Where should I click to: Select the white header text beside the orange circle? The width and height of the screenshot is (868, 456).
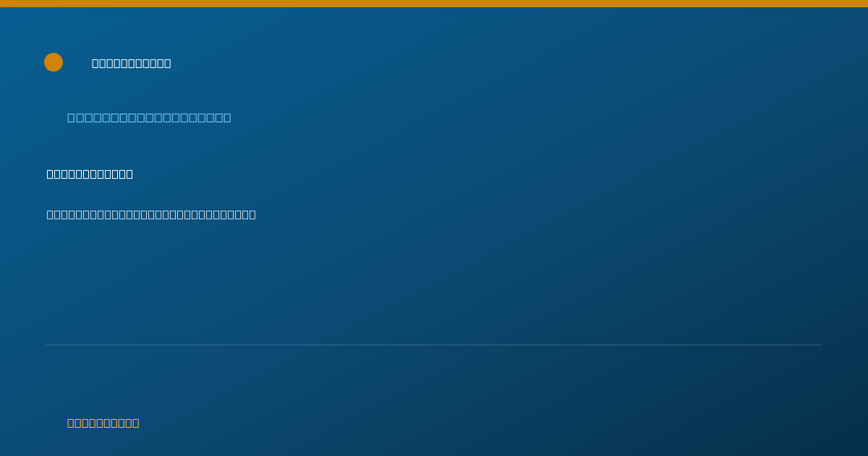pyautogui.click(x=132, y=63)
